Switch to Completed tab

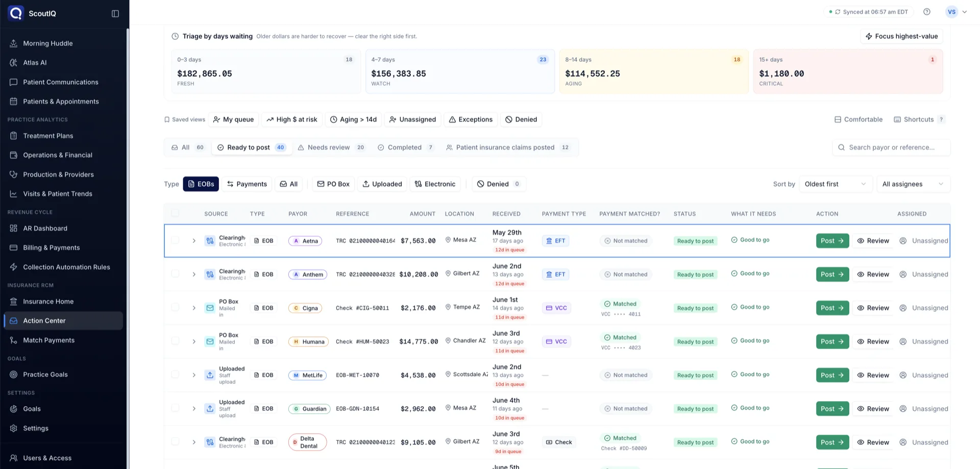tap(406, 147)
